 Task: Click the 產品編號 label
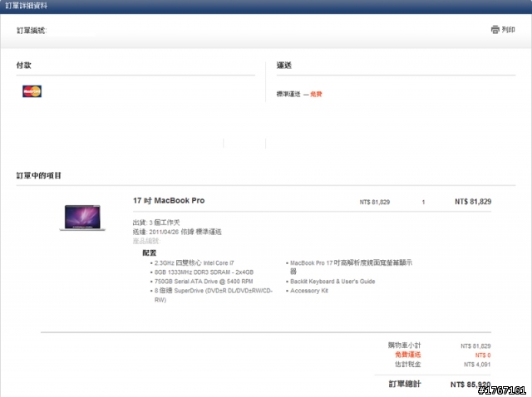[x=146, y=241]
